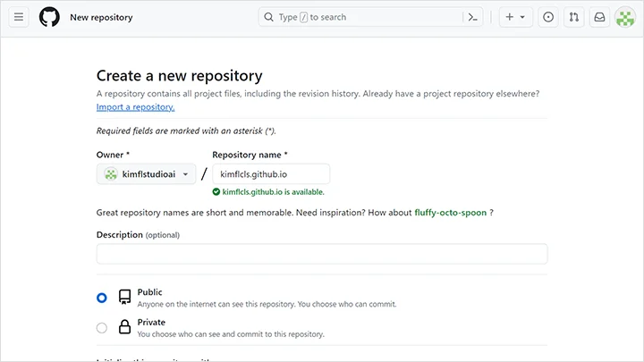
Task: Open the create new plus menu
Action: (515, 17)
